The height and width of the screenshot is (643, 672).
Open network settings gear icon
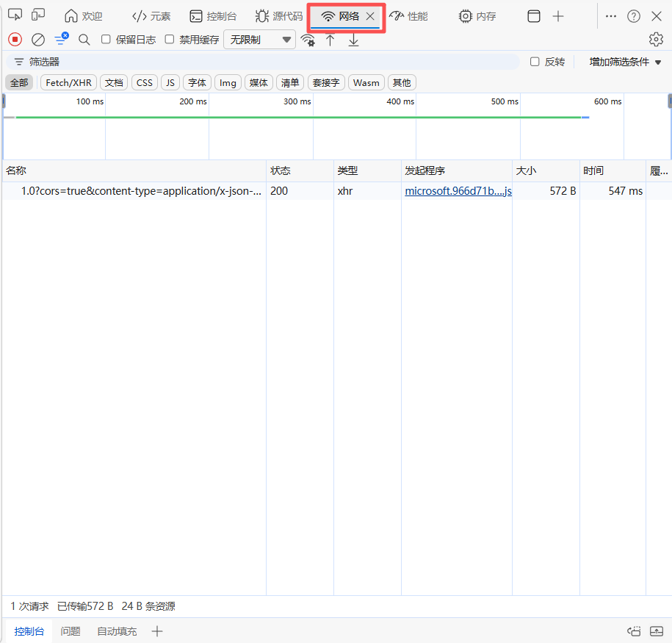656,40
